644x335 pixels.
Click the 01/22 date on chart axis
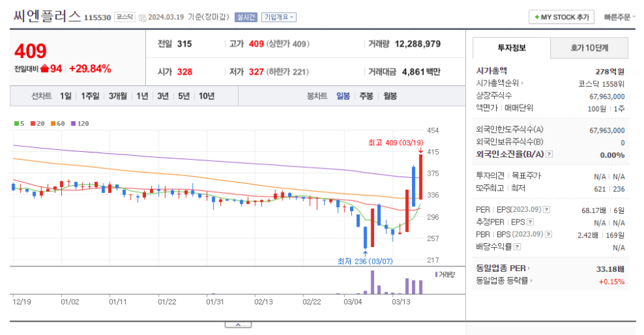[x=167, y=302]
